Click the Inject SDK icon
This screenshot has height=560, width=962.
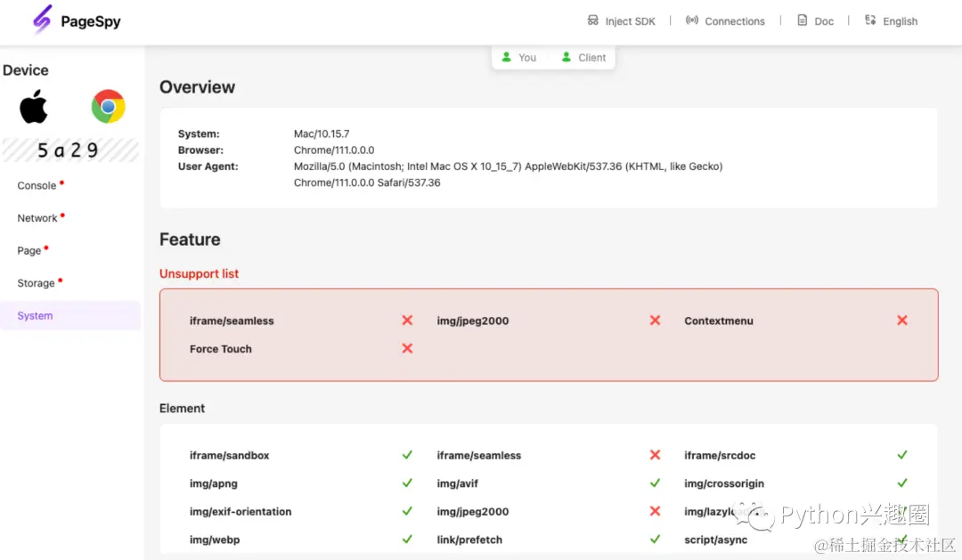click(592, 20)
